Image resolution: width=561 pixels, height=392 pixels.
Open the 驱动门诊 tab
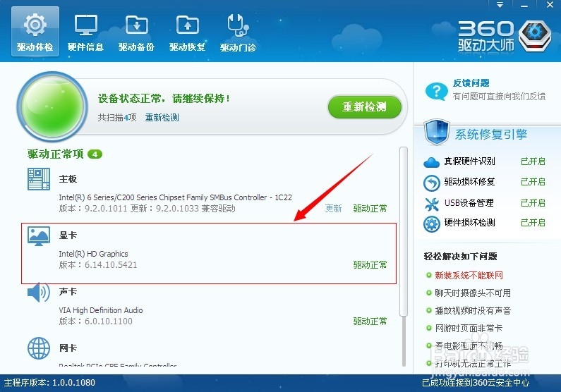click(238, 32)
